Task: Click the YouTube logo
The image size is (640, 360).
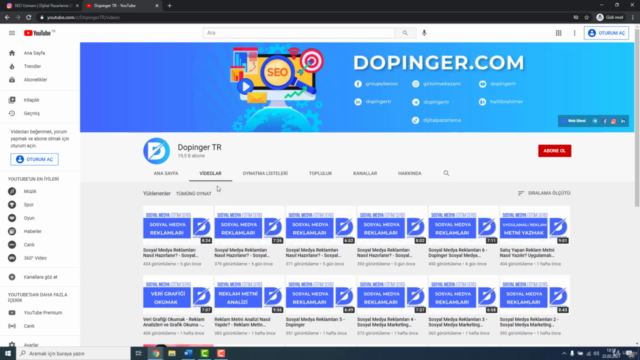Action: (x=39, y=33)
